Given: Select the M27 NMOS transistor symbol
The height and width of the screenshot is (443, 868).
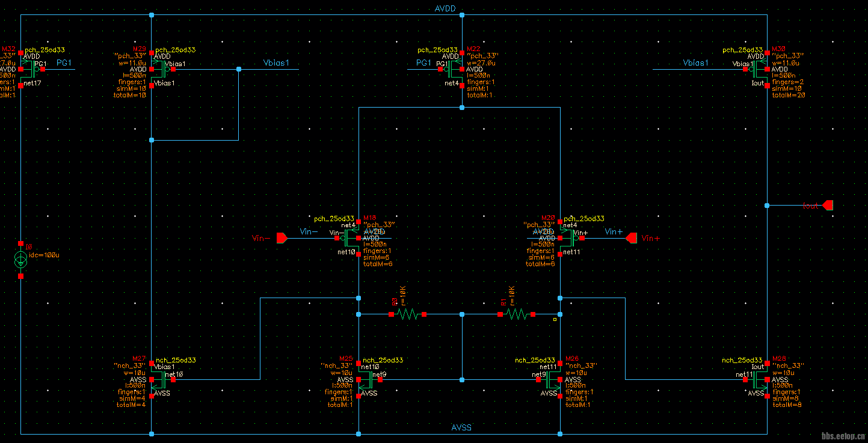Looking at the screenshot, I should (160, 379).
